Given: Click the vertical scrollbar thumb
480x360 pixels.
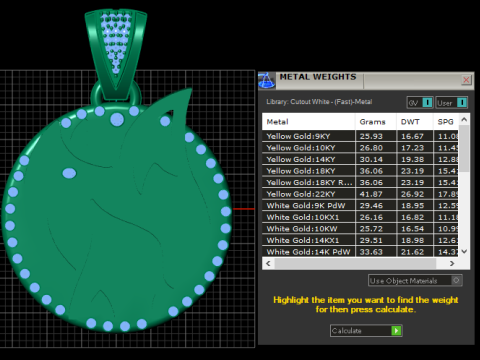Looking at the screenshot, I should (464, 148).
